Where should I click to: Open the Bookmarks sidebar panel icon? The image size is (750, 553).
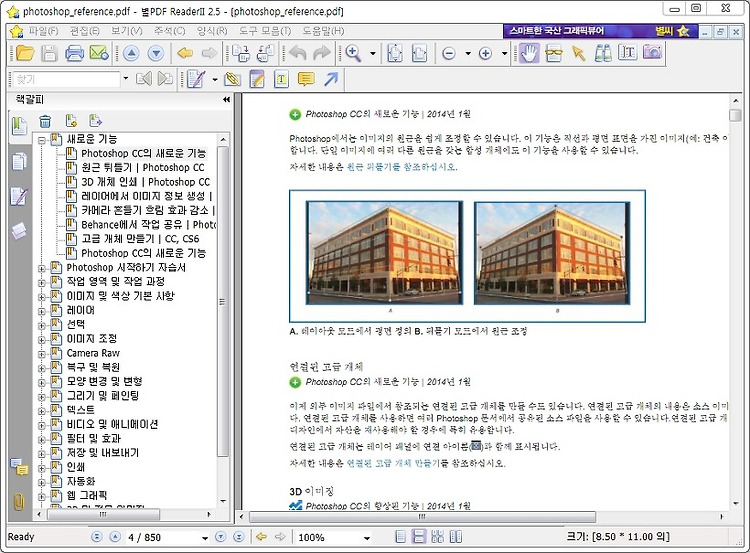pyautogui.click(x=19, y=126)
